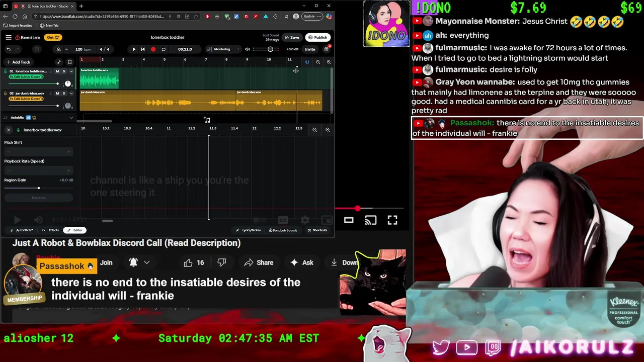Solo track 01 lonerbox toddler
Image resolution: width=644 pixels, height=362 pixels.
point(63,71)
